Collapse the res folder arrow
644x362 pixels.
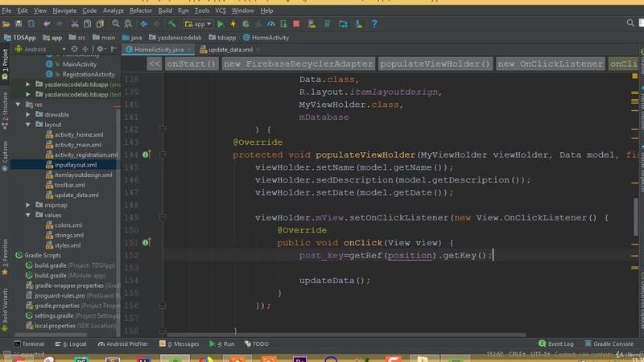click(18, 105)
